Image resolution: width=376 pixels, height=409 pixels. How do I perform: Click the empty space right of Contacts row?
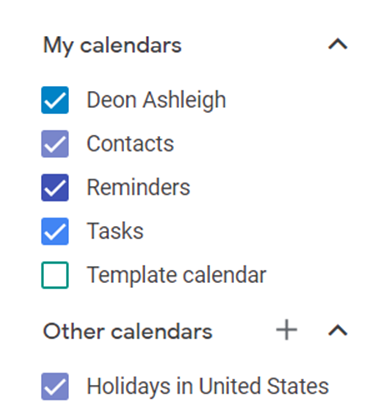[x=267, y=144]
